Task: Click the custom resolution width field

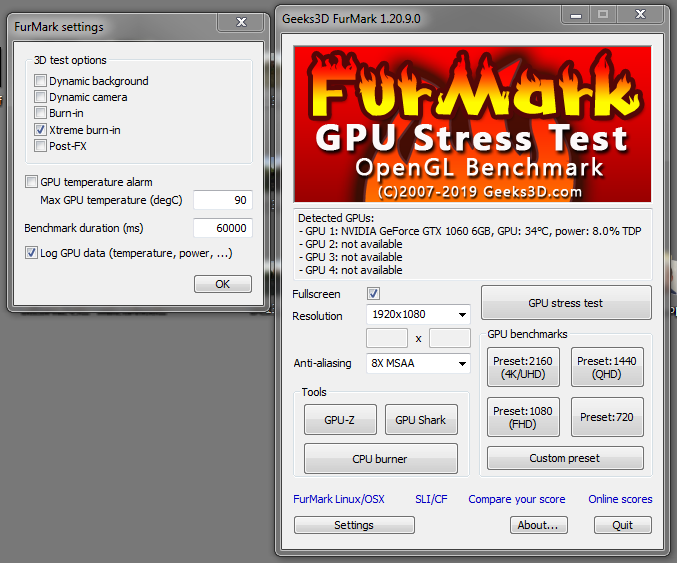Action: [387, 338]
